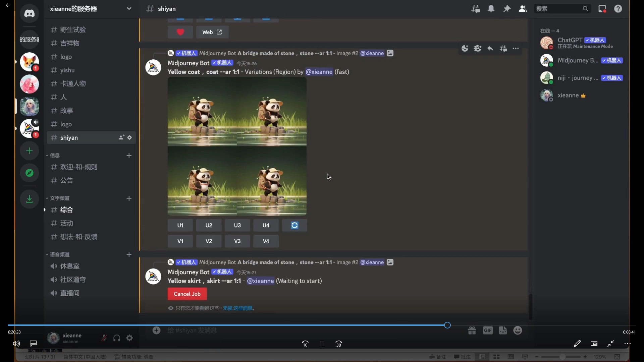Screen dimensions: 644x362
Task: Open notification bell settings
Action: pos(491,9)
